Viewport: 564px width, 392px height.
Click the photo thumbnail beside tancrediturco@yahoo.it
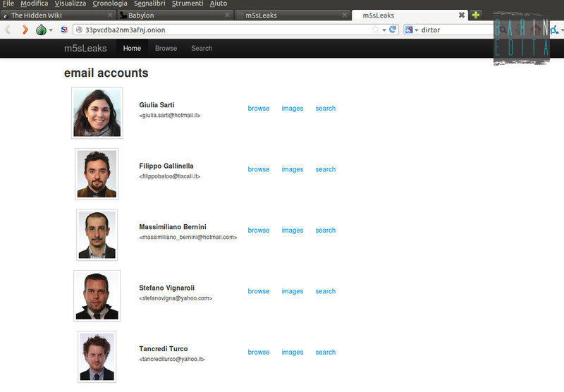coord(97,357)
